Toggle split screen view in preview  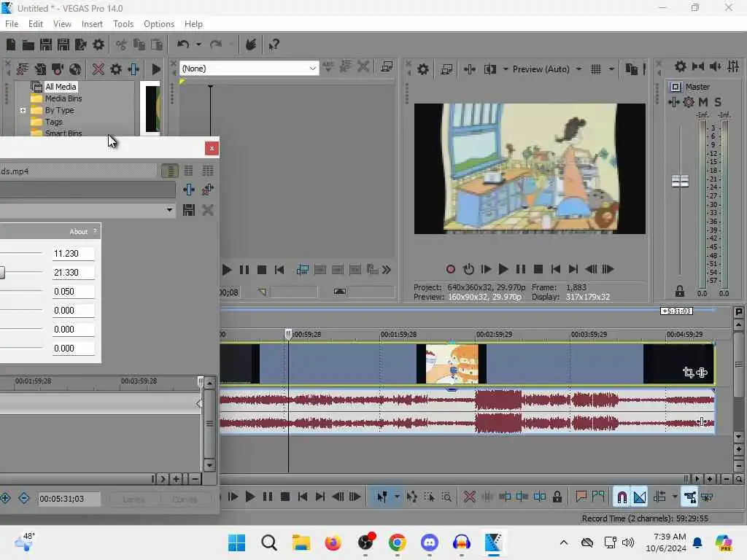490,69
